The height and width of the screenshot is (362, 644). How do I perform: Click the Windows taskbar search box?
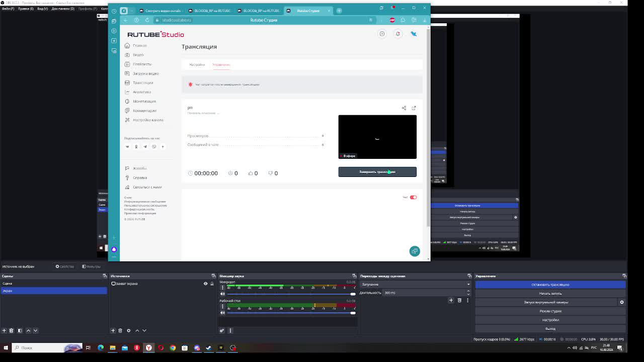pos(47,347)
